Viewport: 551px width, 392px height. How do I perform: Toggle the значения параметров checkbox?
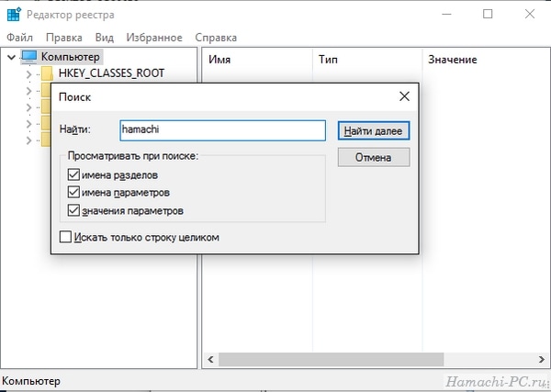coord(73,210)
